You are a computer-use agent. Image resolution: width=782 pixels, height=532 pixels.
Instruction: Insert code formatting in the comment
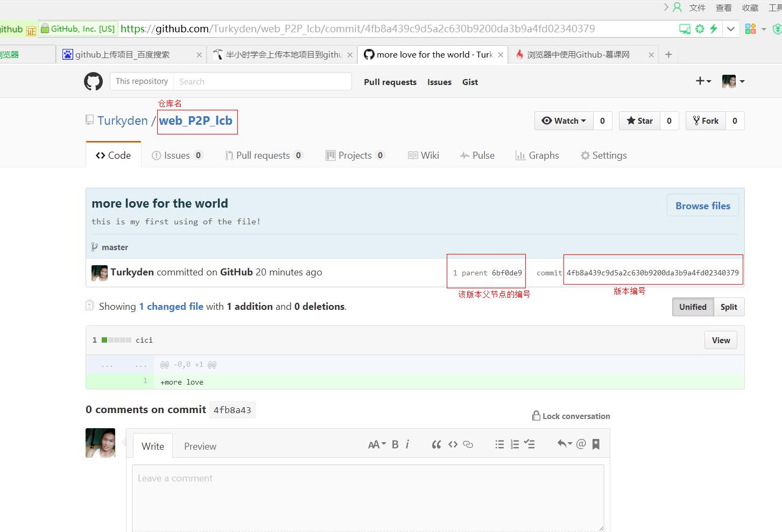453,444
